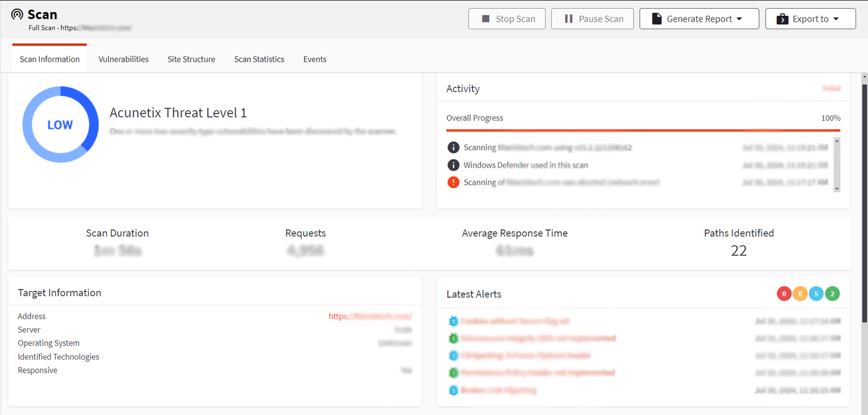Open the second latest alert link

coord(538,339)
